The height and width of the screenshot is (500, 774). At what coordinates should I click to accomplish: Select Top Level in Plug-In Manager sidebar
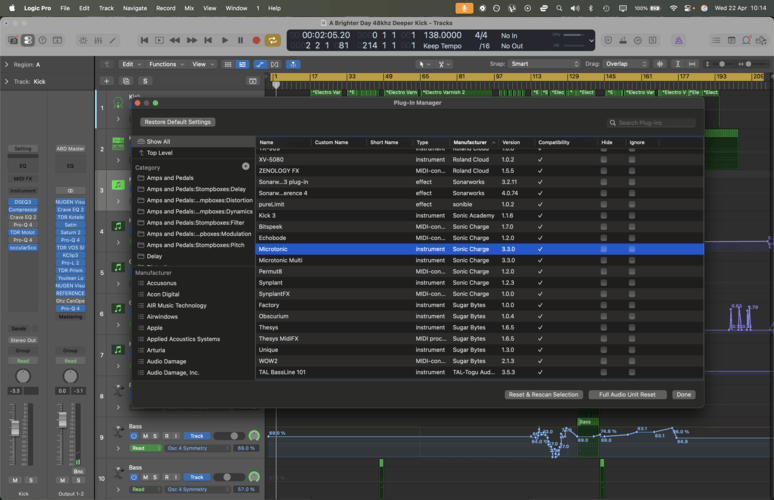click(x=194, y=153)
